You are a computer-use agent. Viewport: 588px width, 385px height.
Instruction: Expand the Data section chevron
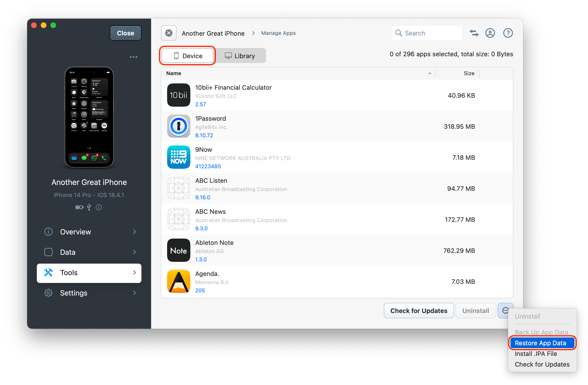pyautogui.click(x=135, y=252)
